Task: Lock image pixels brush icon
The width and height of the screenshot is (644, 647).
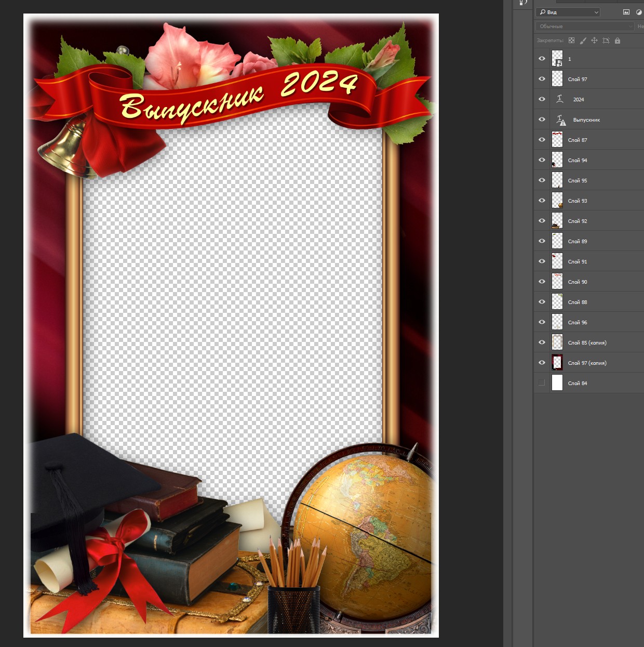Action: click(583, 41)
